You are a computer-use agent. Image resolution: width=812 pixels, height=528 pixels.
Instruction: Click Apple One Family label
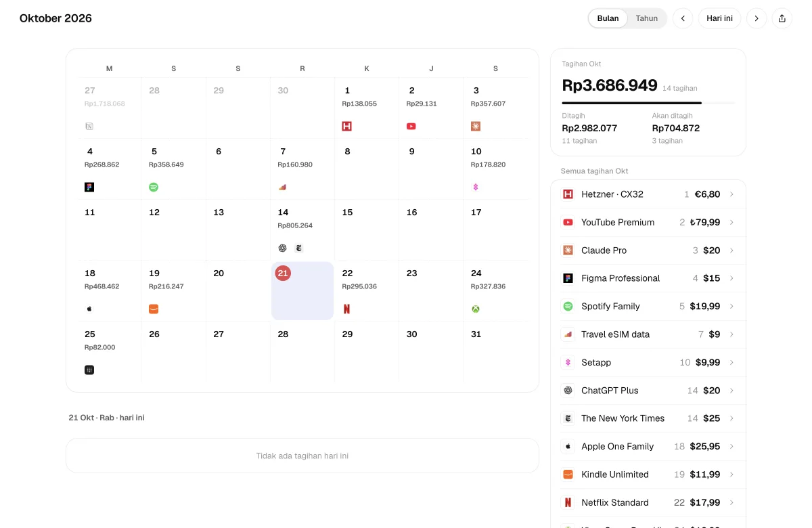(618, 446)
